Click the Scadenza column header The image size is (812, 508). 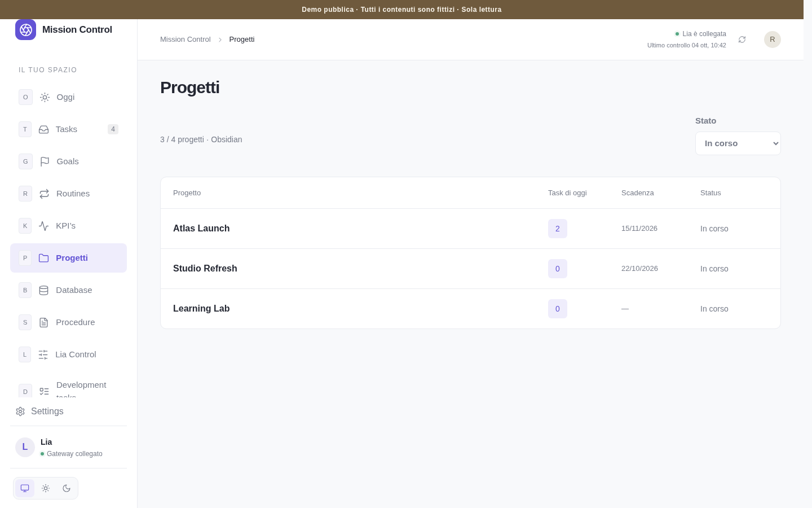click(x=638, y=193)
